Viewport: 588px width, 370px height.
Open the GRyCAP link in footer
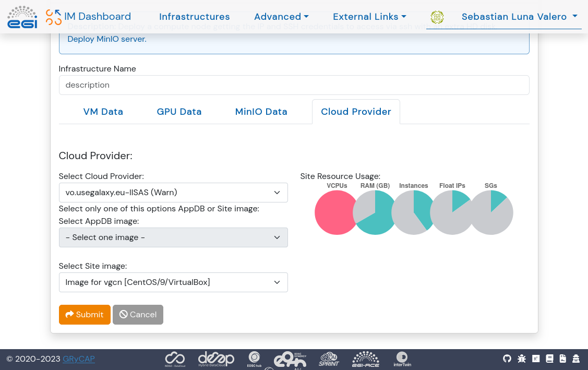pos(78,359)
